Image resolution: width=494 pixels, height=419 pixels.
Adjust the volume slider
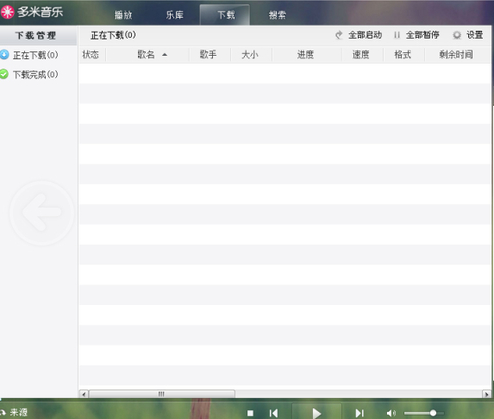click(424, 413)
